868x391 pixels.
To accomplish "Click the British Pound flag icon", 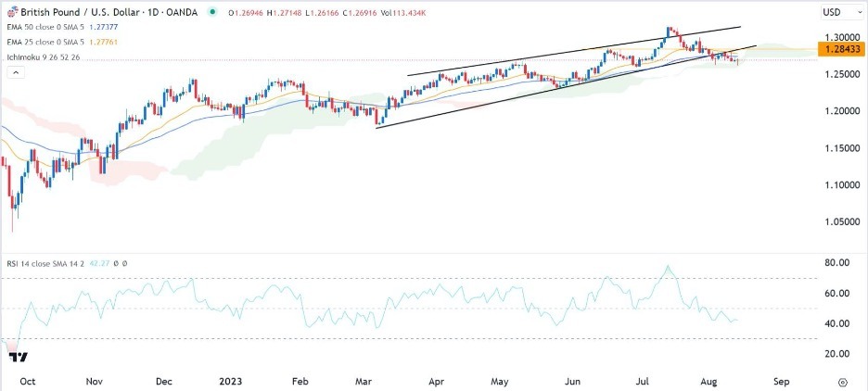I will pos(11,11).
